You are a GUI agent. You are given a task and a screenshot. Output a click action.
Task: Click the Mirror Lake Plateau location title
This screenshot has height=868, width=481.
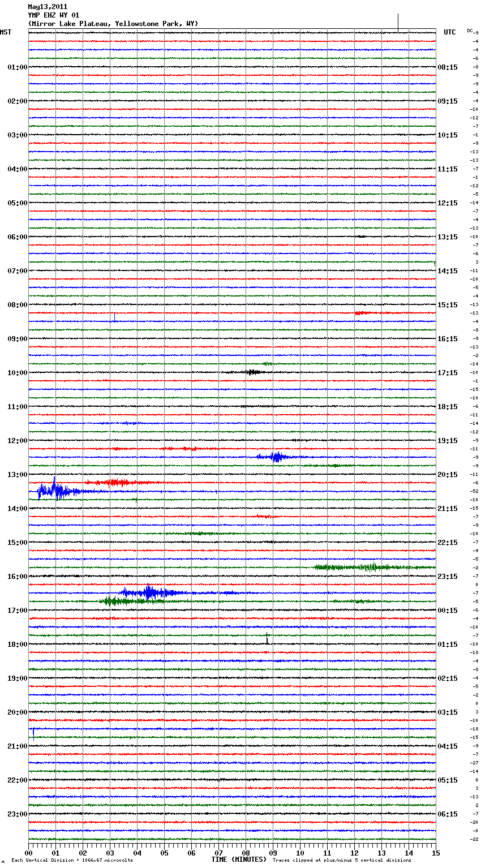point(113,24)
